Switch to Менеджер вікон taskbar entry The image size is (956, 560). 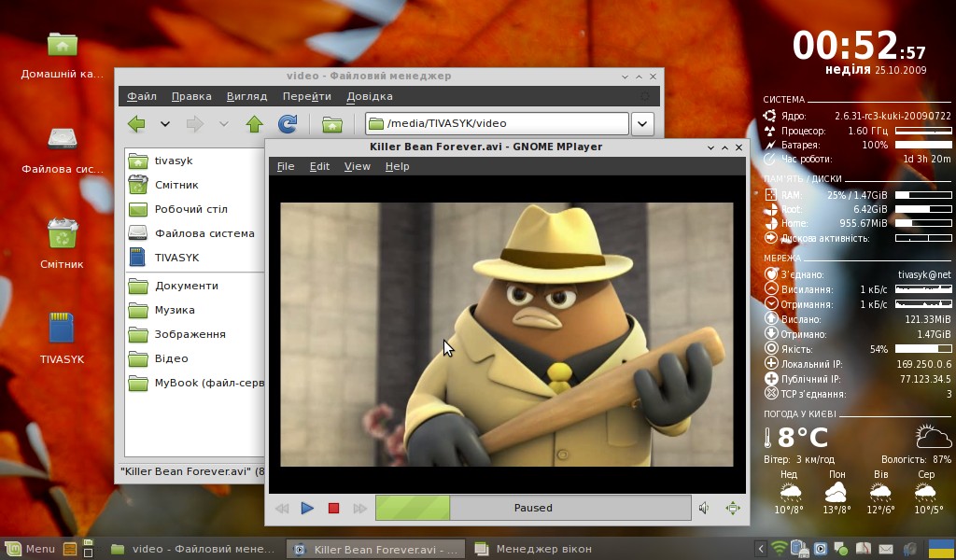pyautogui.click(x=533, y=549)
